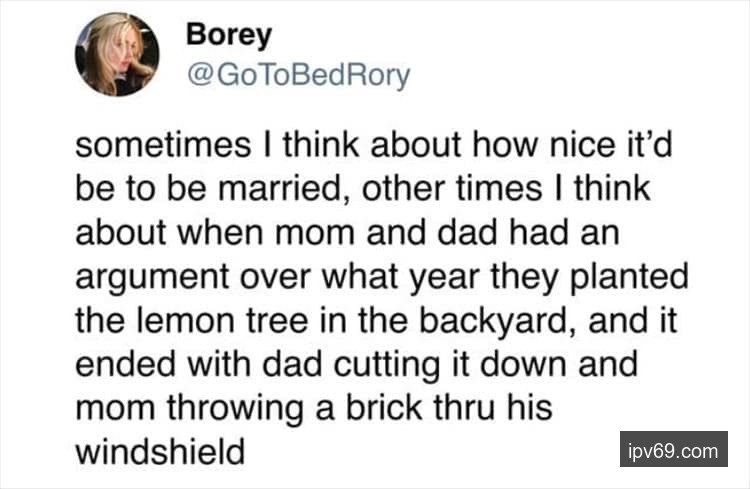Viewport: 750px width, 489px height.
Task: Click the Borey profile avatar photo
Action: pyautogui.click(x=117, y=54)
